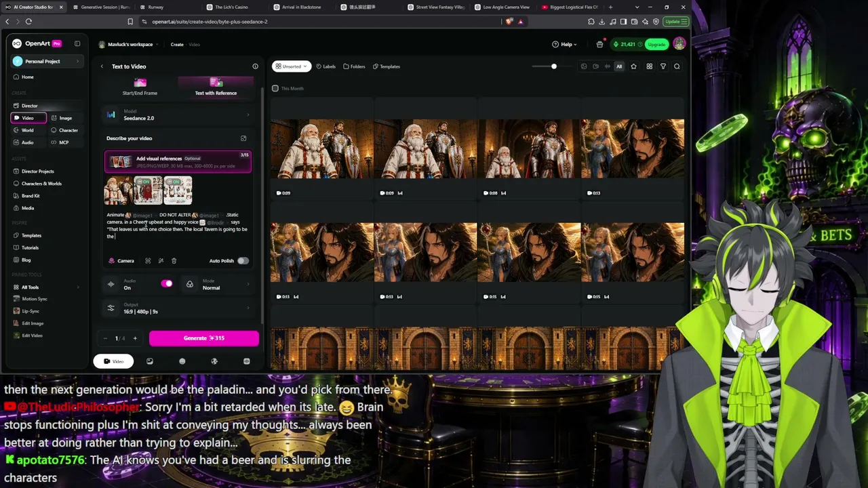Open Output settings 16:9 480p 9s
Screen dimensions: 868x488
[178, 308]
